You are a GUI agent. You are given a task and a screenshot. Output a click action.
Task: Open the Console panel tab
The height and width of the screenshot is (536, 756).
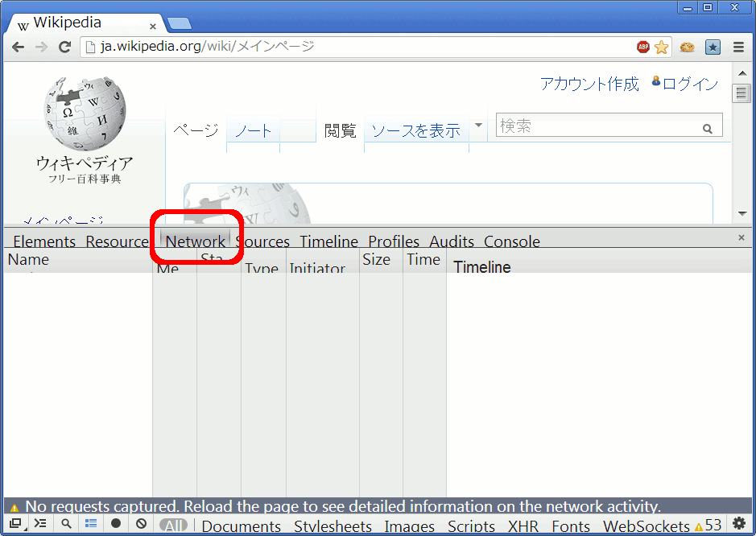512,241
